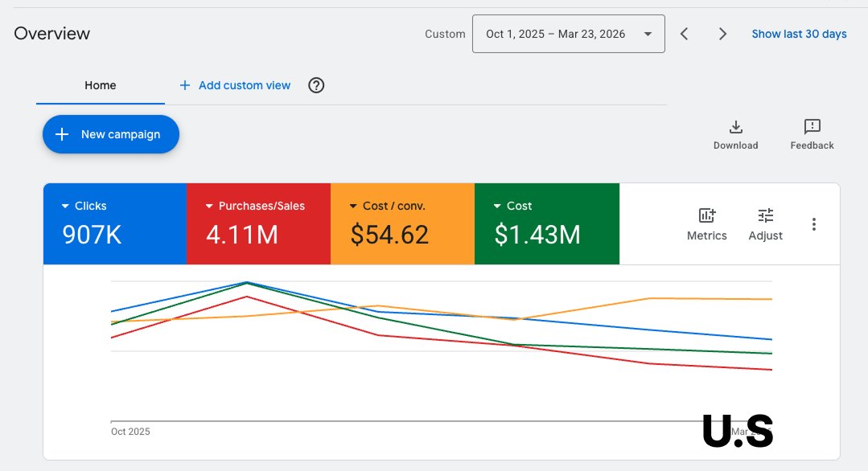The image size is (868, 471).
Task: Open the three-dot overflow menu
Action: point(814,224)
